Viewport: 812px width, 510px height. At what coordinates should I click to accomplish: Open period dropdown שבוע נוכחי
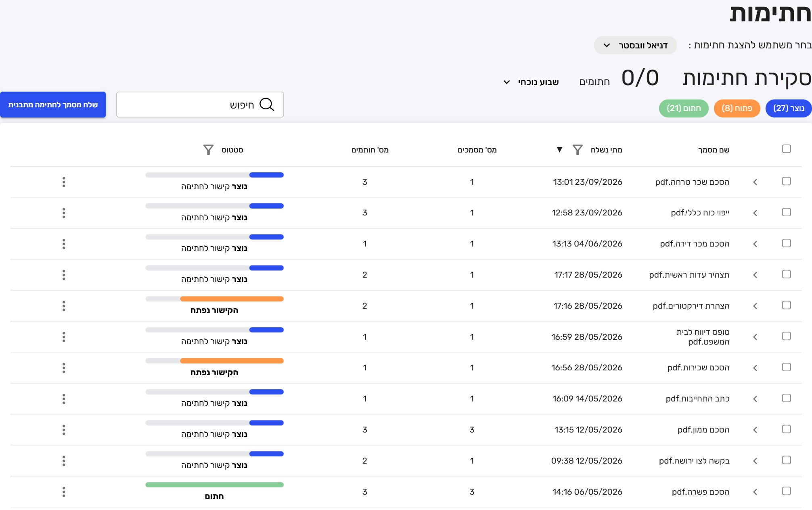531,82
